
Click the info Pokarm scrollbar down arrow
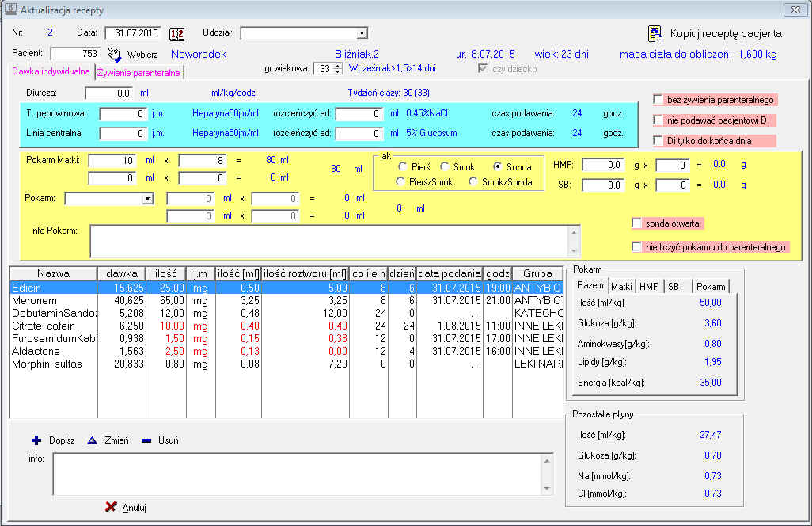tap(574, 251)
